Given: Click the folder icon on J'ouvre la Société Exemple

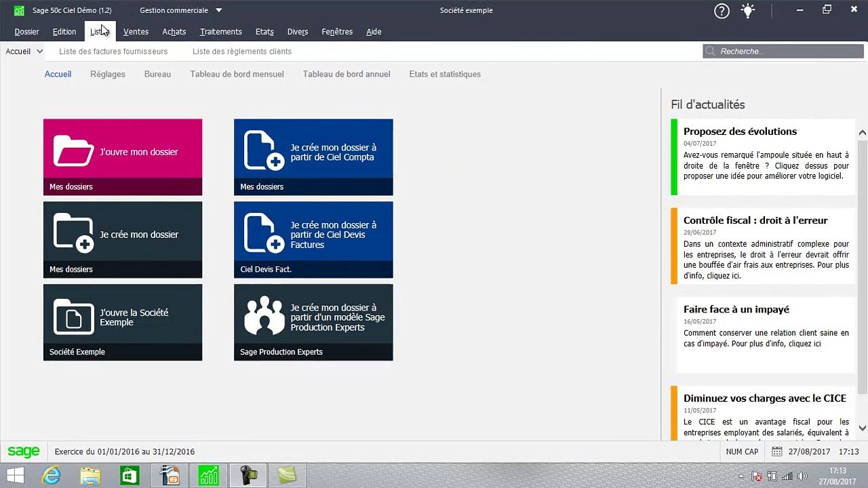Looking at the screenshot, I should (73, 317).
